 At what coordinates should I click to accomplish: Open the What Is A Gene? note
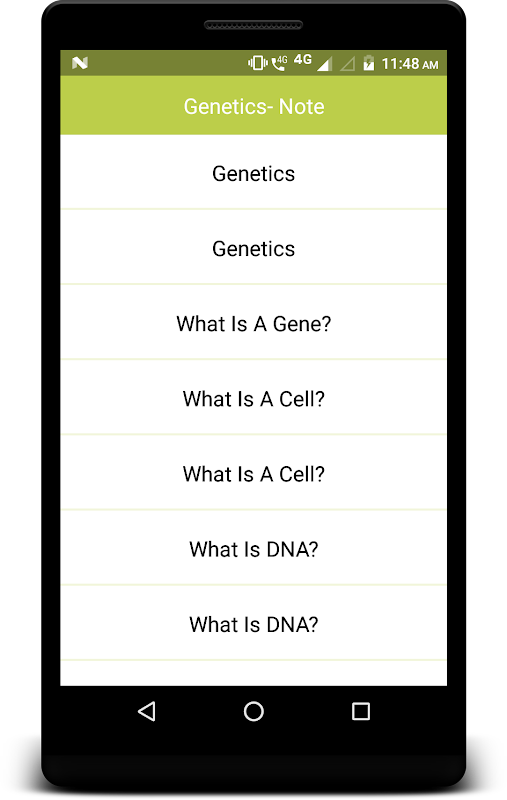point(254,322)
